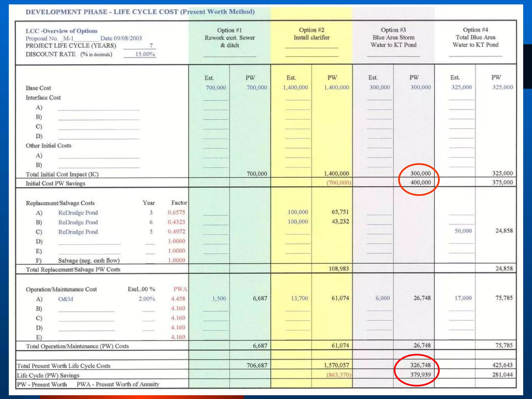Image resolution: width=532 pixels, height=399 pixels.
Task: Click the circled 400,000 Initial Cost PW Savings value
Action: [x=420, y=182]
